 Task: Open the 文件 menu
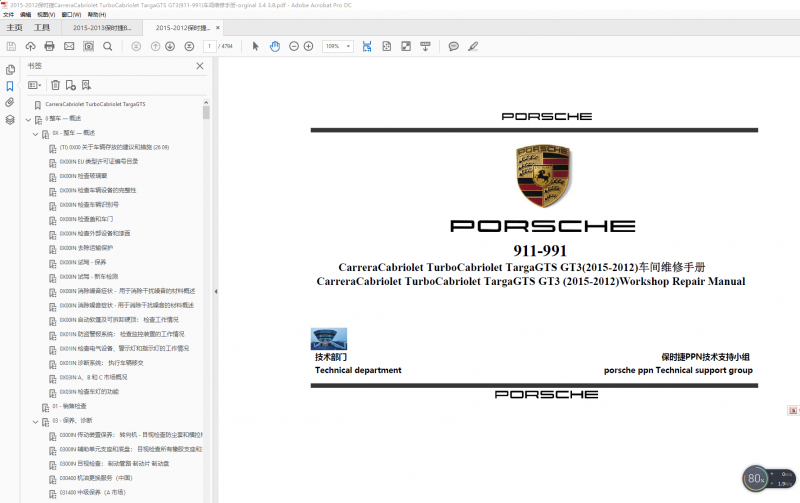click(9, 15)
